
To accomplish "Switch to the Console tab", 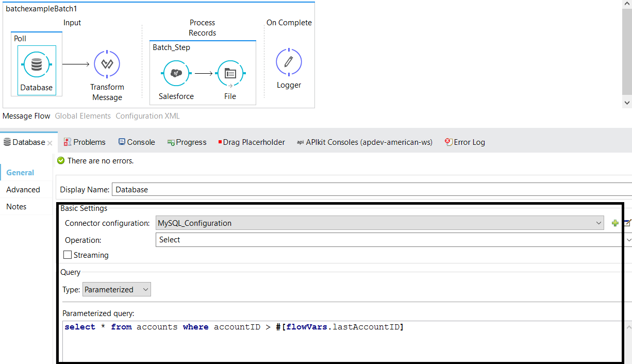I will 137,142.
